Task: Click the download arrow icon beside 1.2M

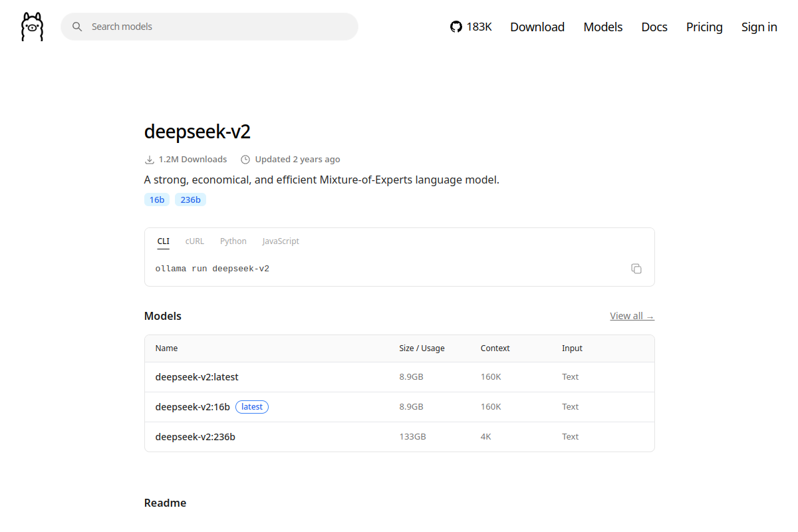Action: (149, 160)
